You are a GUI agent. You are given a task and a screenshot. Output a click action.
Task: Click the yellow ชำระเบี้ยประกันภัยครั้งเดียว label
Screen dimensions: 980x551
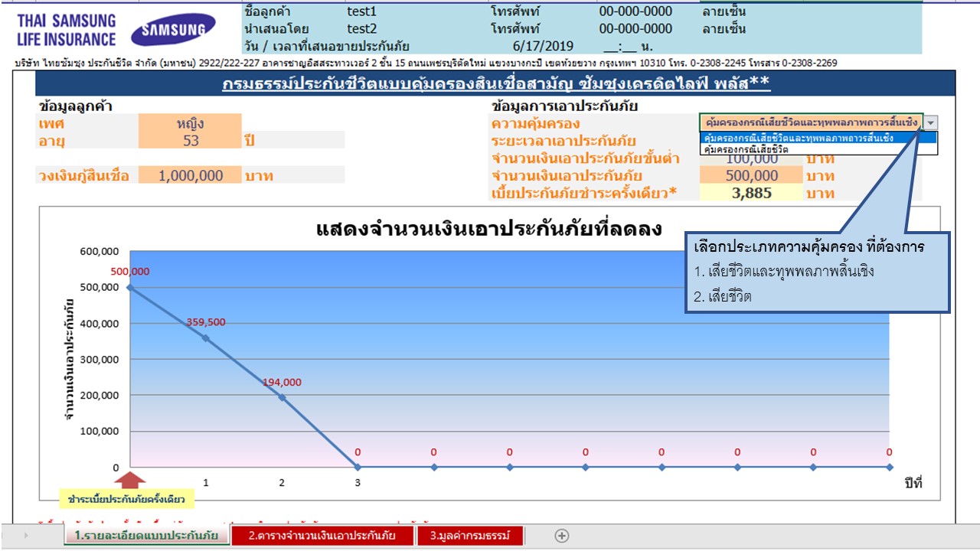[127, 500]
